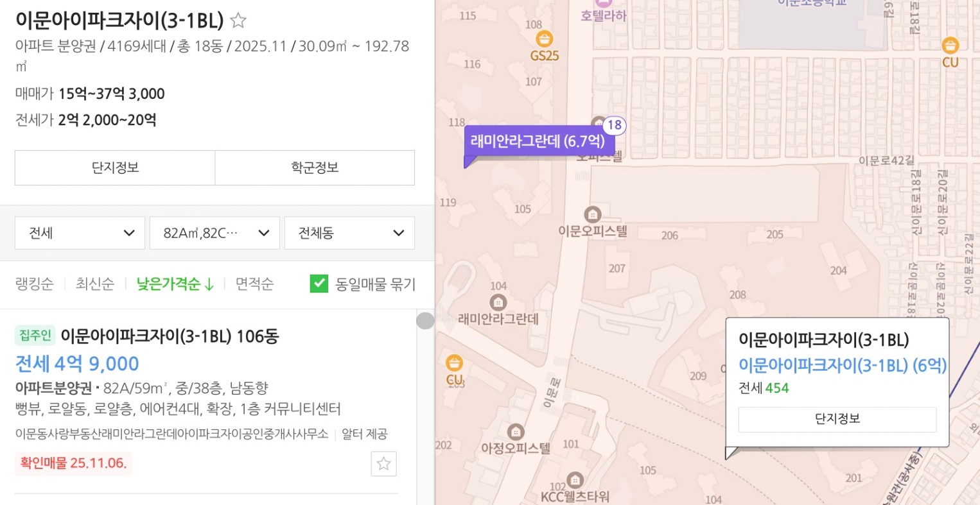This screenshot has width=980, height=505.
Task: Switch sorting to 면적순
Action: pyautogui.click(x=254, y=284)
